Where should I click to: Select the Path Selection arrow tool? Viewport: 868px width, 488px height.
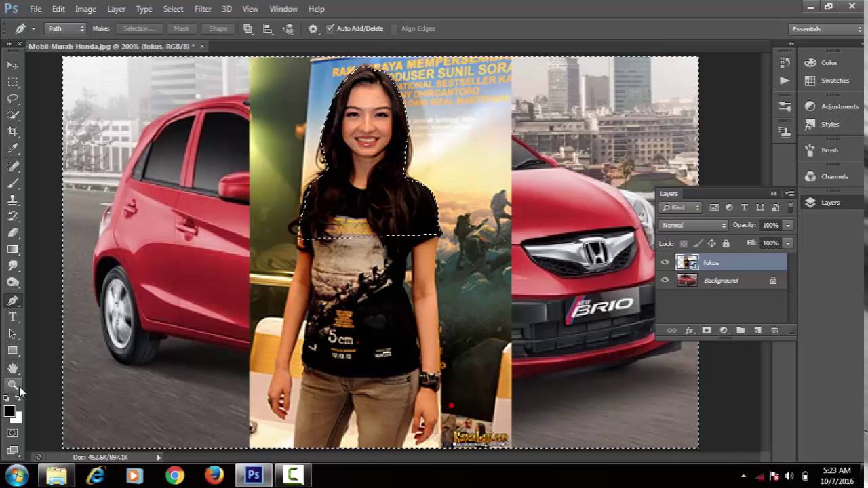point(13,334)
